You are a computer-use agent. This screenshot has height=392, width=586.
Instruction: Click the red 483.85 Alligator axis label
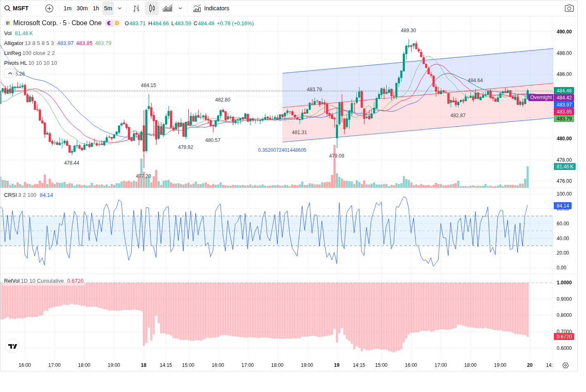tap(564, 112)
